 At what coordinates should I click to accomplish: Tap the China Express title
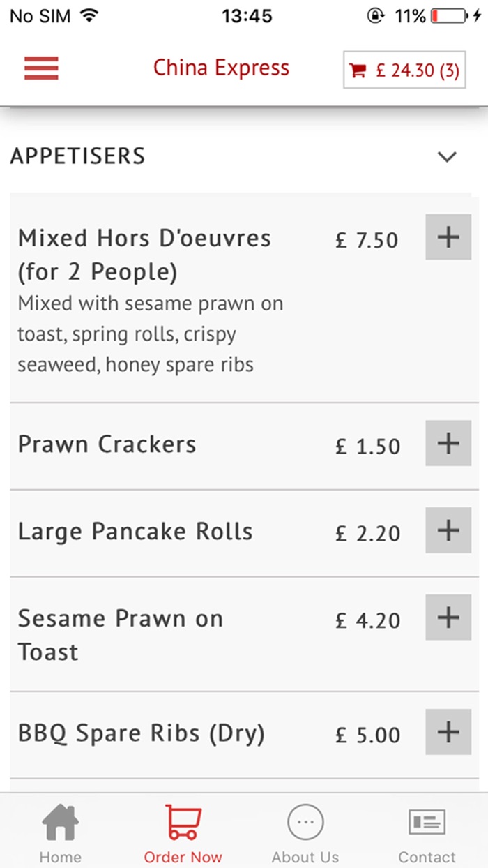tap(222, 68)
